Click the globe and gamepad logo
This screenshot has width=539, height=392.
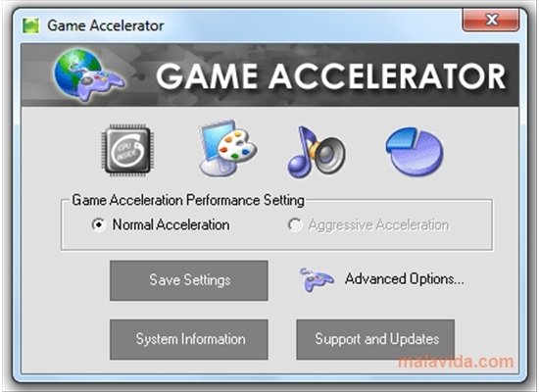88,74
